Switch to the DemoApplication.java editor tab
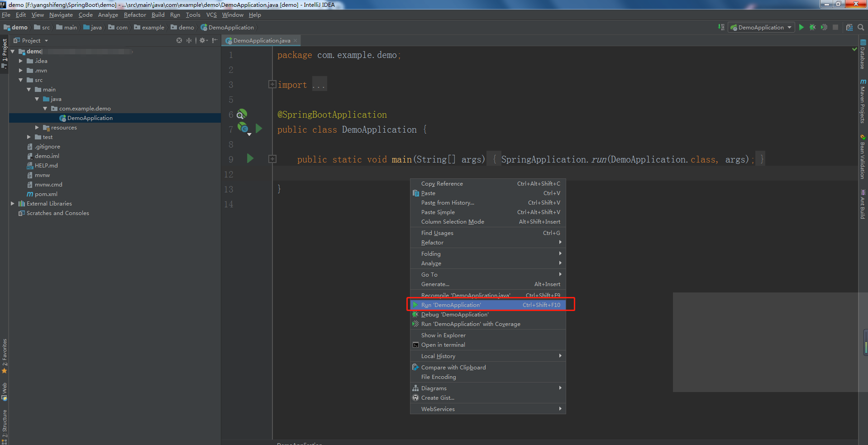868x445 pixels. point(262,40)
